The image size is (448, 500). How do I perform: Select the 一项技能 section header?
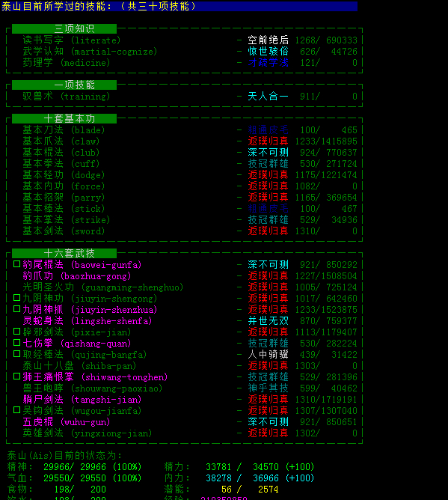tap(64, 85)
